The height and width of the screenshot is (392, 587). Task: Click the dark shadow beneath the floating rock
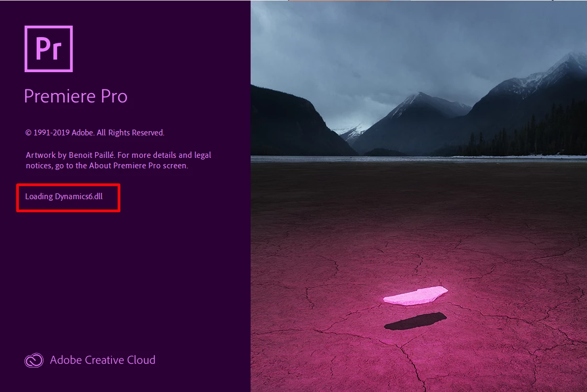click(415, 321)
